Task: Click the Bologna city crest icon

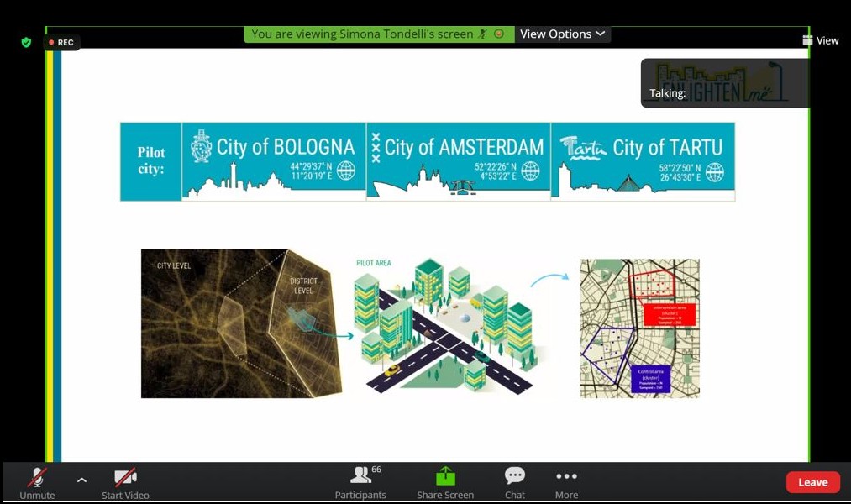Action: (201, 146)
